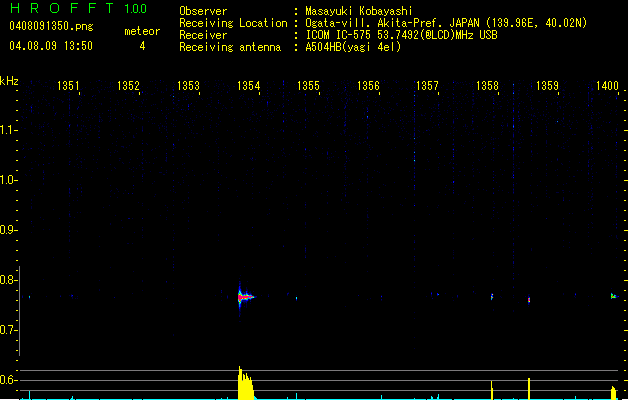Click the HROFFT 1.0.0 title text
629x400 pixels.
(78, 8)
